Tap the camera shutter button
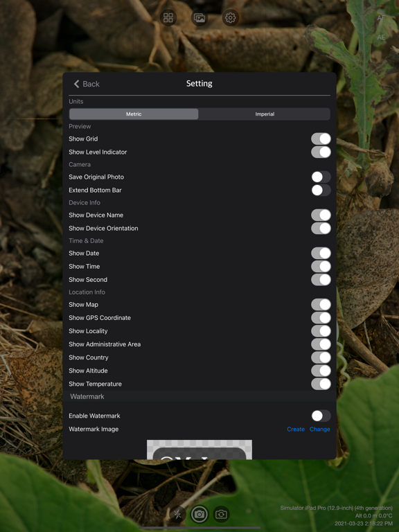This screenshot has width=399, height=532. (x=199, y=515)
